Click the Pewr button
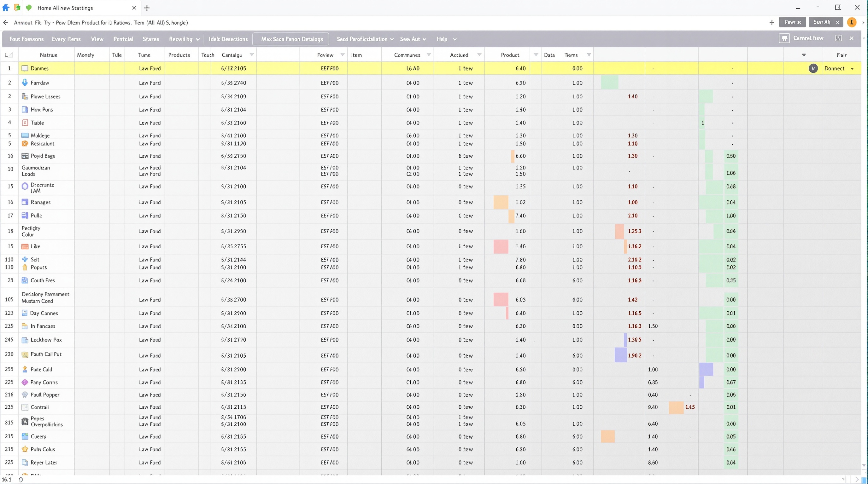The height and width of the screenshot is (484, 868). [x=792, y=22]
